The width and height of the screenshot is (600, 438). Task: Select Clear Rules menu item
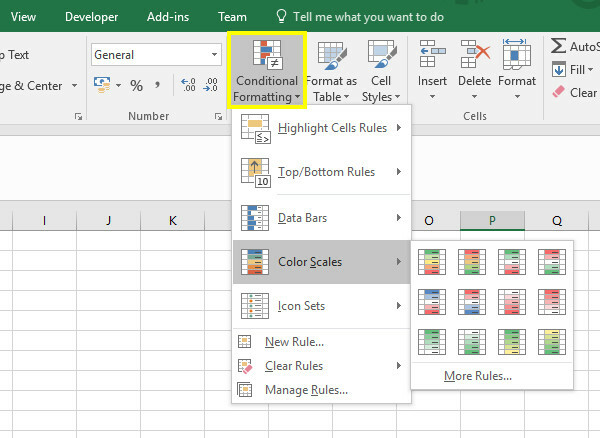pos(321,366)
